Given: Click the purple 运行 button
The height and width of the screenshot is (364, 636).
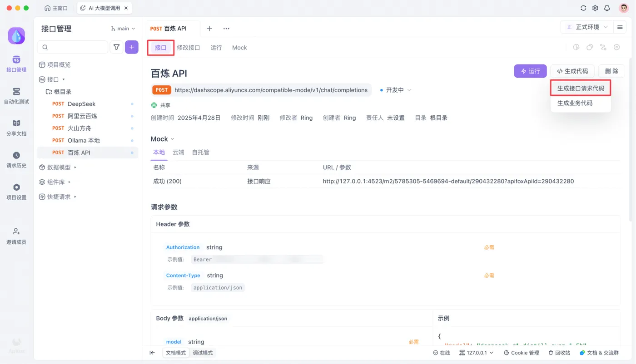Looking at the screenshot, I should (530, 71).
